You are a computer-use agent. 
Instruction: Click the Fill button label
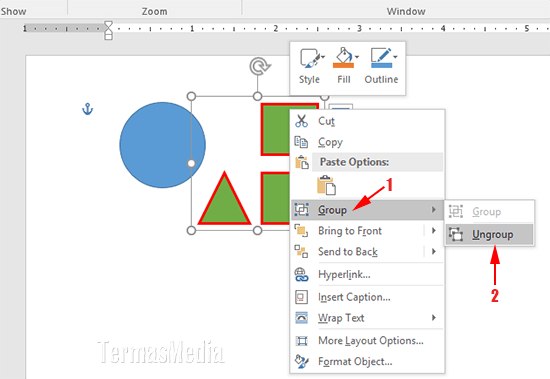[x=344, y=80]
